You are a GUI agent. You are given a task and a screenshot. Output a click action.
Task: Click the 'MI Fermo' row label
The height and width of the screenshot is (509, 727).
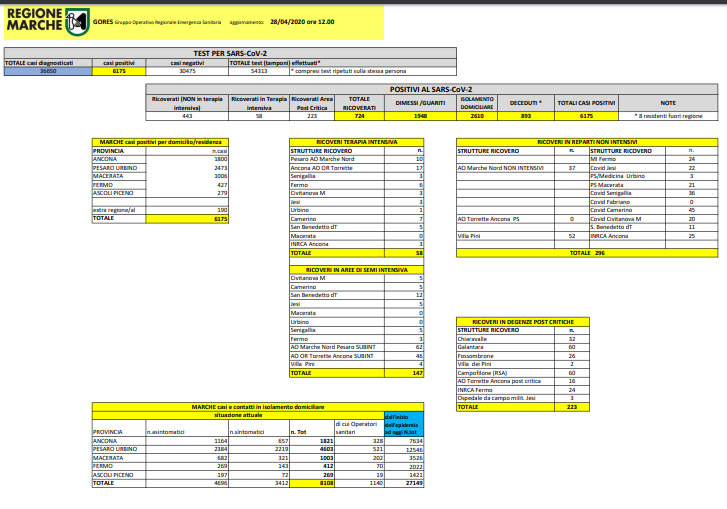pyautogui.click(x=603, y=159)
